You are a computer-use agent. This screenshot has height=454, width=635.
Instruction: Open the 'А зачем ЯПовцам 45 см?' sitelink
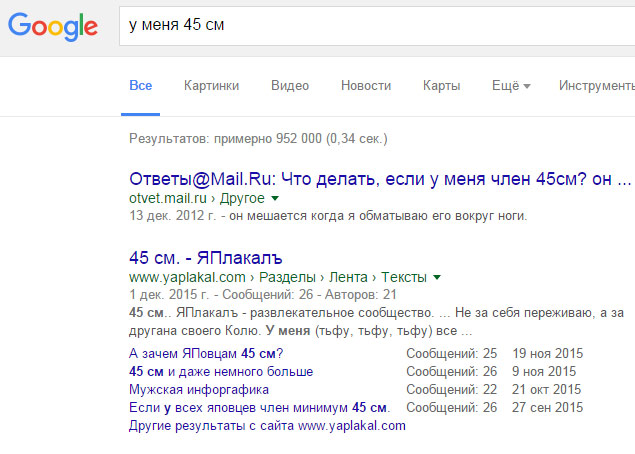(206, 354)
